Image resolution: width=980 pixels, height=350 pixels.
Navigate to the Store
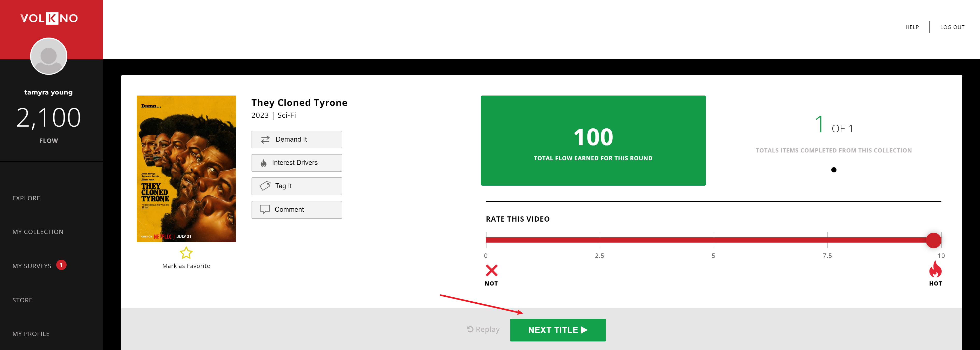coord(23,300)
